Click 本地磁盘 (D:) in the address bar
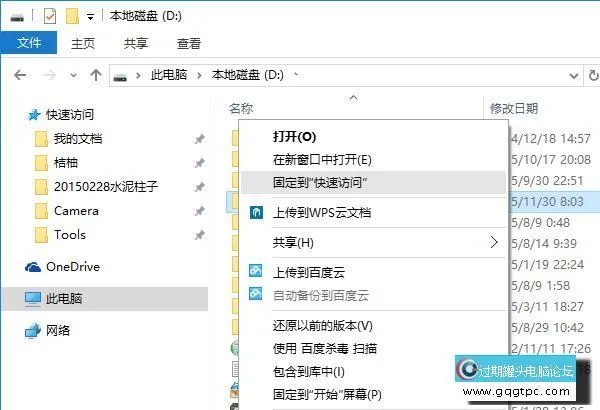This screenshot has width=600, height=410. 248,75
